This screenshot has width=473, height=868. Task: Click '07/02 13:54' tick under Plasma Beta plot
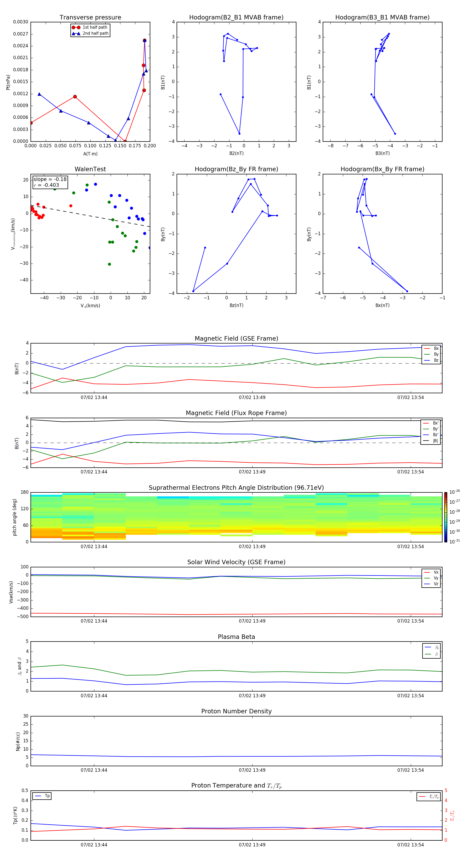[x=410, y=696]
